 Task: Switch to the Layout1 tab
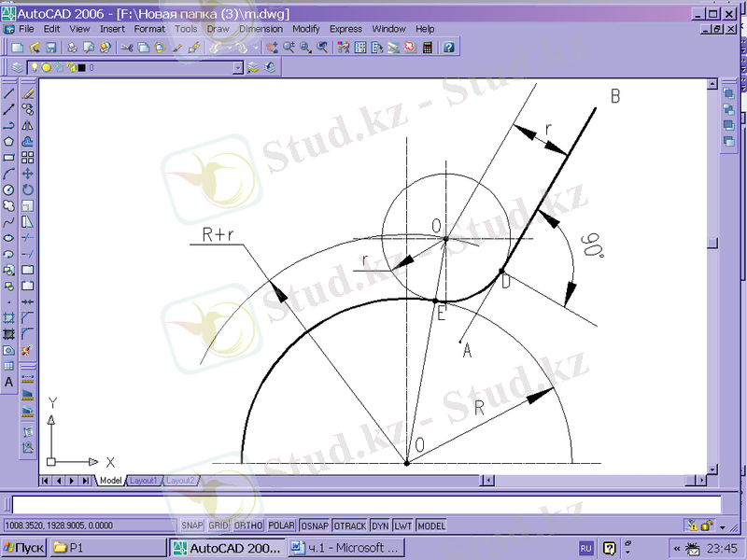(x=143, y=480)
